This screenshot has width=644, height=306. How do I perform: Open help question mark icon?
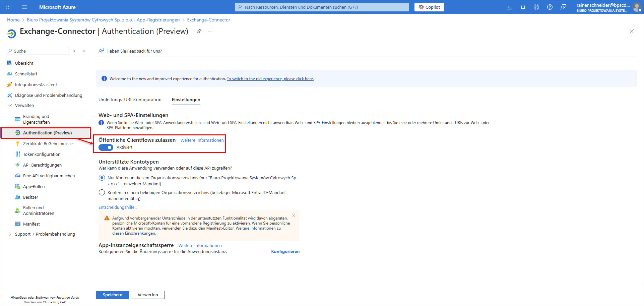click(x=550, y=7)
